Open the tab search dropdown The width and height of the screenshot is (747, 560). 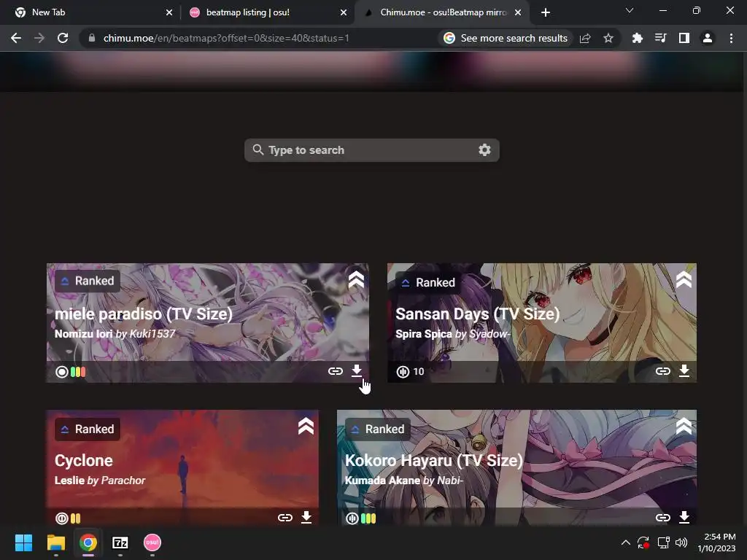(630, 10)
